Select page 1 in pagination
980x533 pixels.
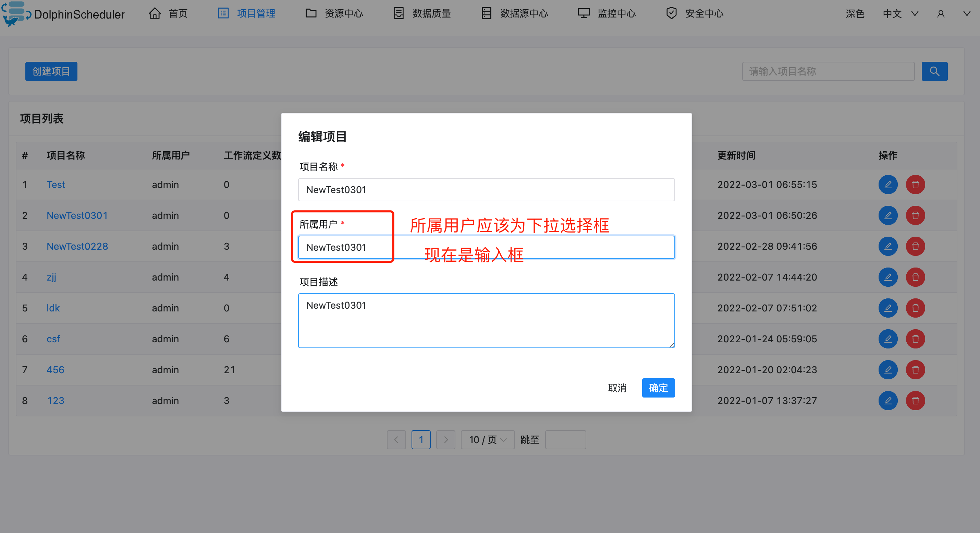(x=421, y=439)
